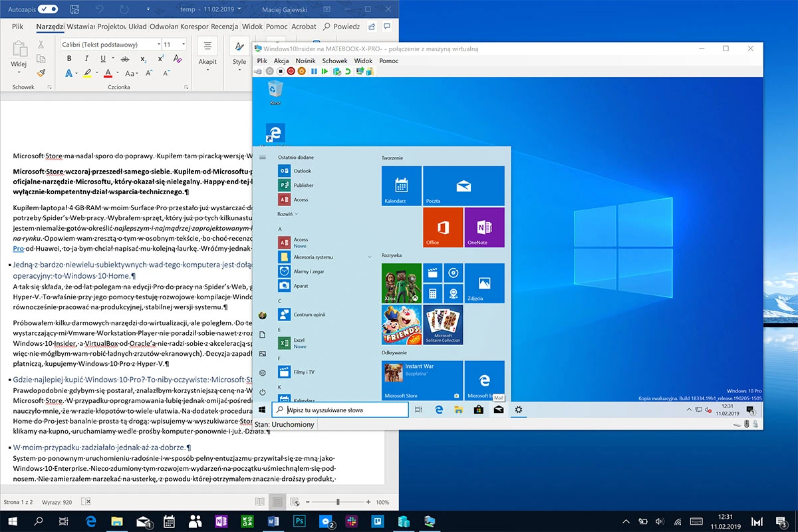The width and height of the screenshot is (798, 532).
Task: Click the Kalendarz tile in Start menu
Action: click(402, 186)
